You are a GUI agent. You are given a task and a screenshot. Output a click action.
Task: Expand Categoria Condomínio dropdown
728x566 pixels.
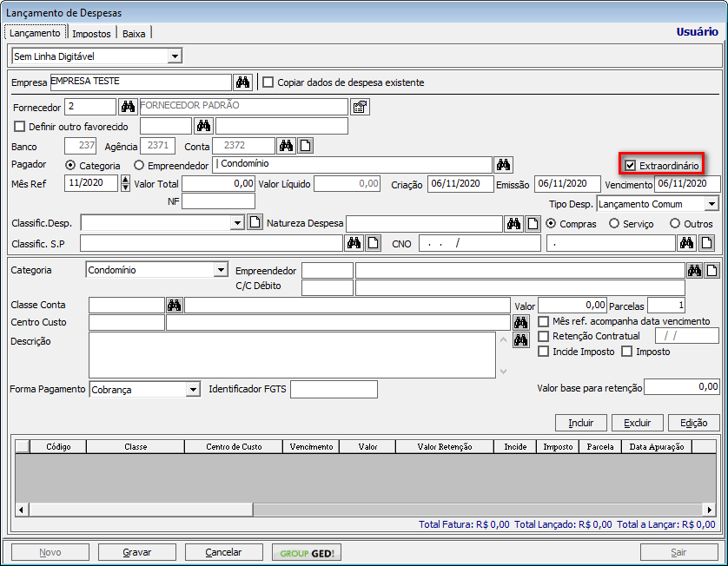point(221,270)
